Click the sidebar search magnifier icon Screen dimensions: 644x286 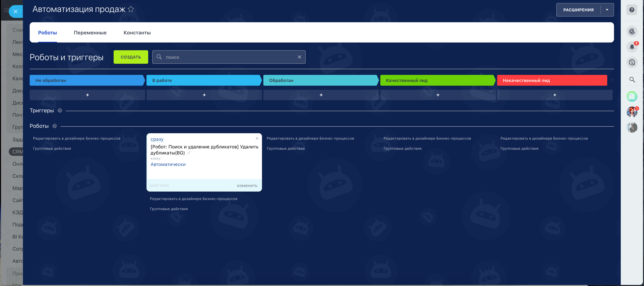click(x=632, y=80)
